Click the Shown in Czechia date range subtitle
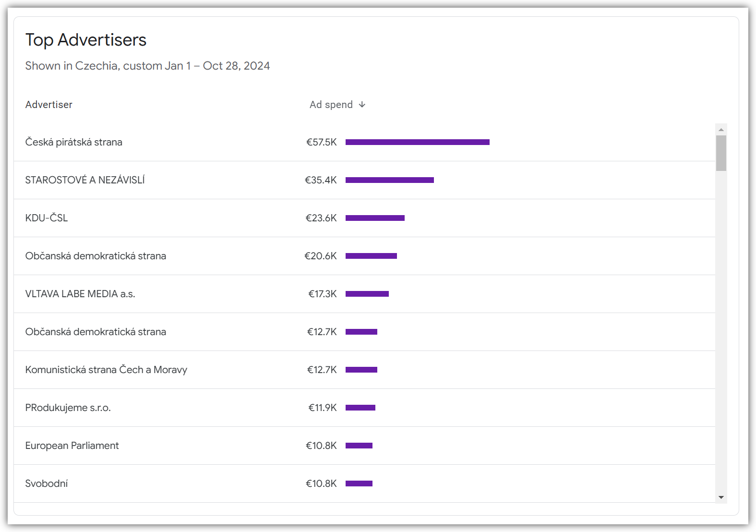756x532 pixels. [x=147, y=66]
